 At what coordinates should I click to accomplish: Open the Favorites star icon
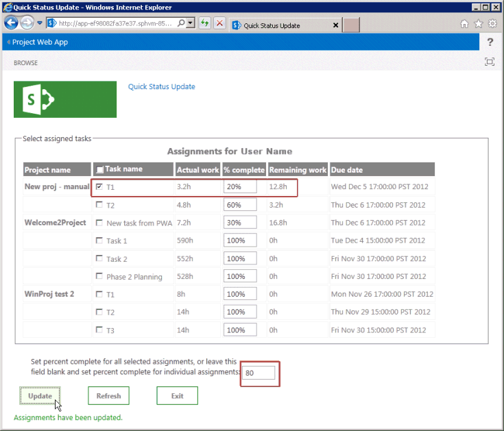tap(478, 24)
